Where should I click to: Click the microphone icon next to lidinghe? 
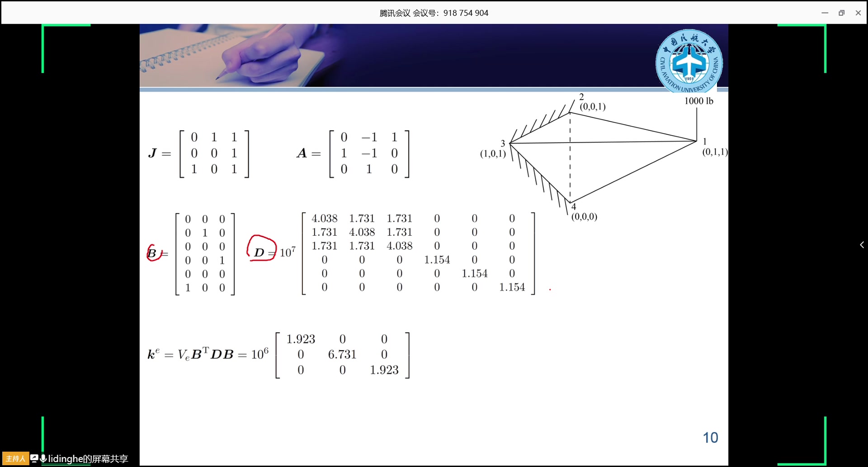click(43, 458)
